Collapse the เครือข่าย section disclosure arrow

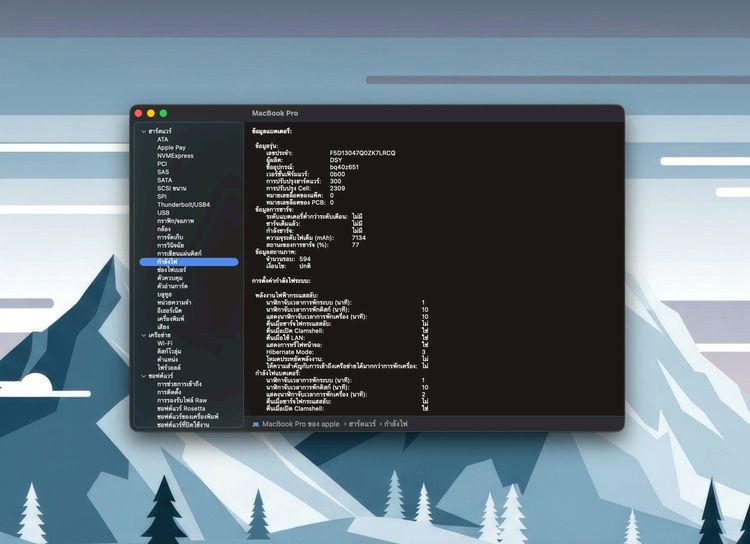click(143, 334)
